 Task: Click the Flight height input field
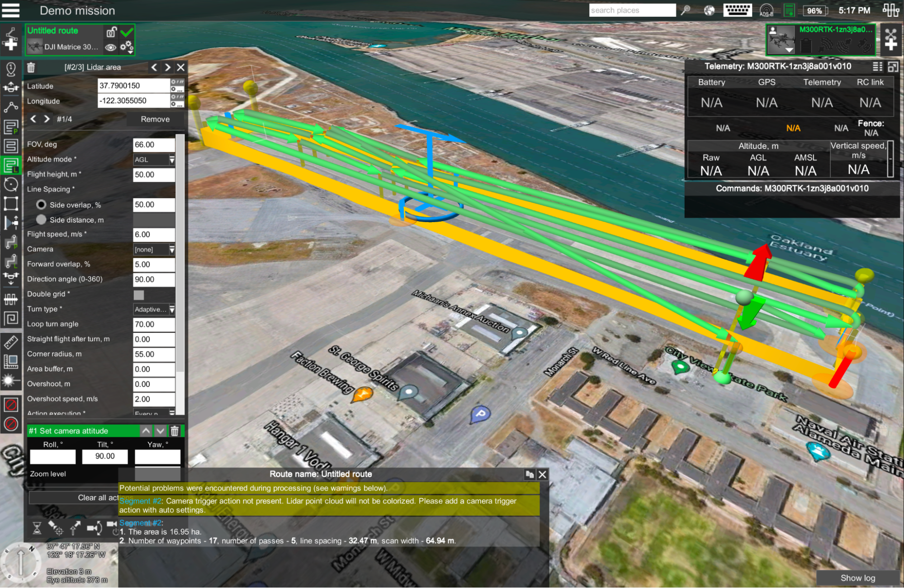pyautogui.click(x=154, y=175)
